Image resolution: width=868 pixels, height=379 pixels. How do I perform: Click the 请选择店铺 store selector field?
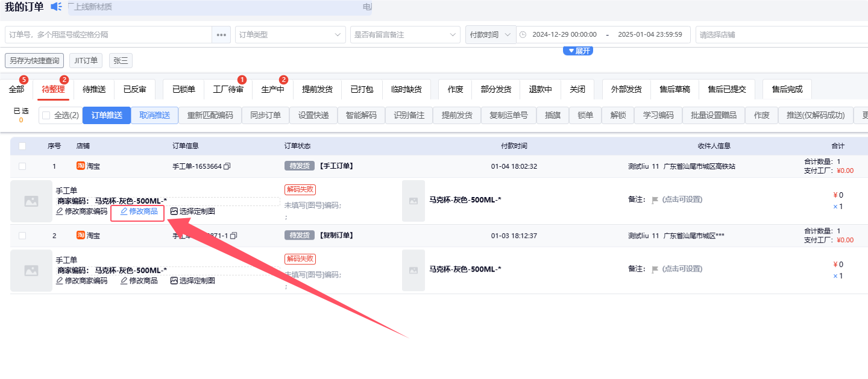[781, 35]
